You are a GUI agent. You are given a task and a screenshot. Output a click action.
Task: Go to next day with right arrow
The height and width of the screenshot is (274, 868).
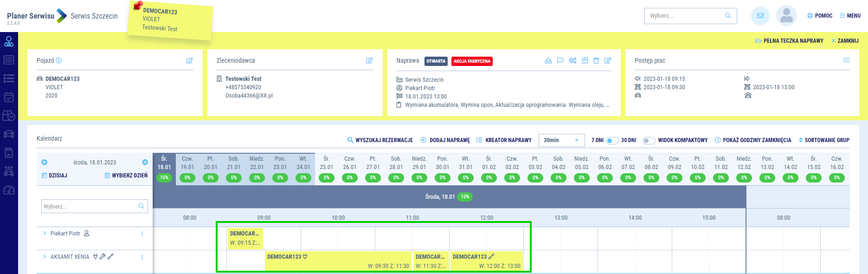[x=145, y=162]
